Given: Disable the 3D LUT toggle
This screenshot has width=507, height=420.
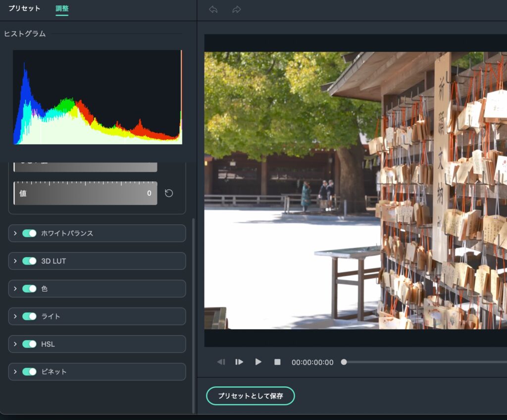Looking at the screenshot, I should pyautogui.click(x=29, y=261).
